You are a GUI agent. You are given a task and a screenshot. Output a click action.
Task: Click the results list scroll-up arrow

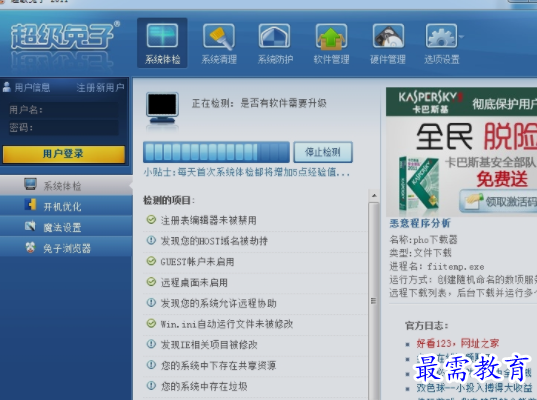coord(374,196)
